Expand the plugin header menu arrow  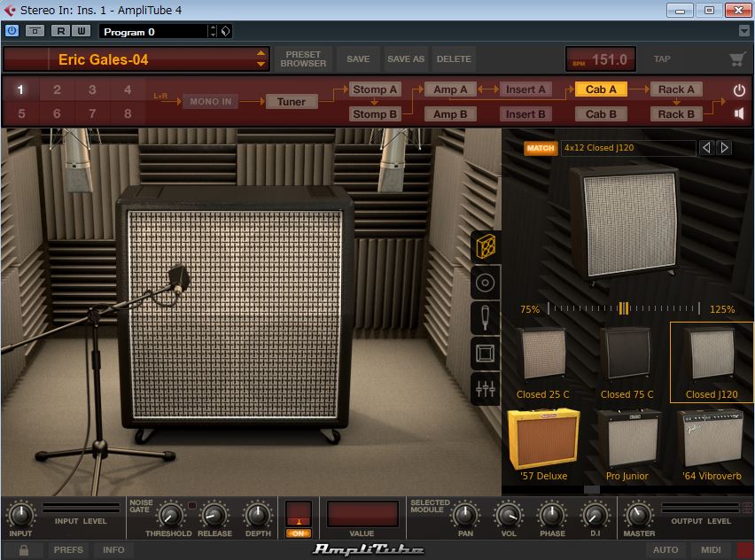click(x=743, y=31)
